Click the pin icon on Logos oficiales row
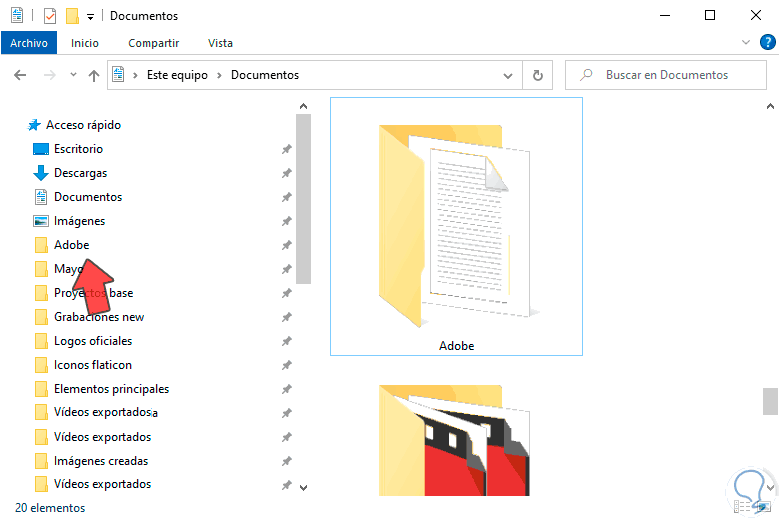Image resolution: width=780 pixels, height=520 pixels. [x=287, y=341]
